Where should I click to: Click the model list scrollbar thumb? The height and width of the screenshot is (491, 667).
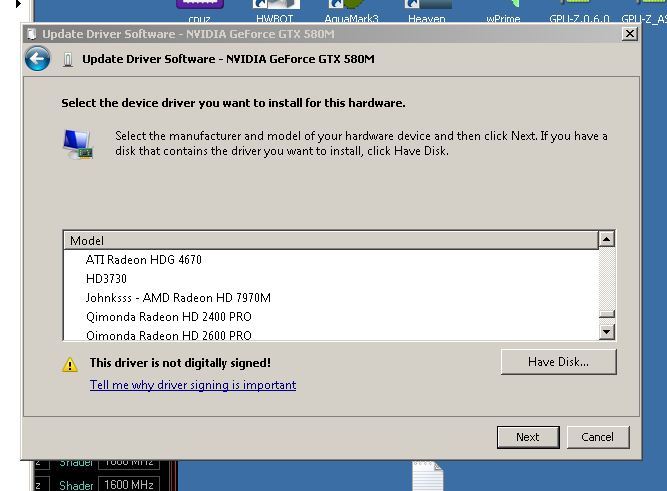tap(607, 314)
